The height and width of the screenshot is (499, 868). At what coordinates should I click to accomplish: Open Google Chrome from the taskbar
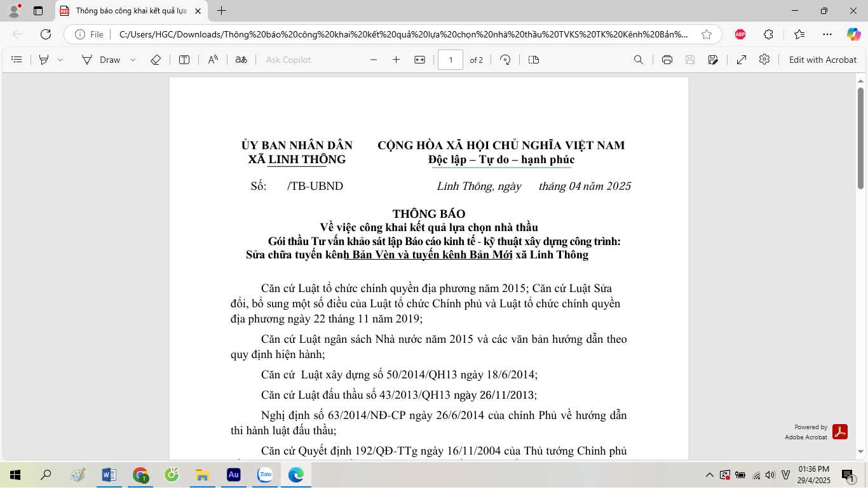pos(140,475)
